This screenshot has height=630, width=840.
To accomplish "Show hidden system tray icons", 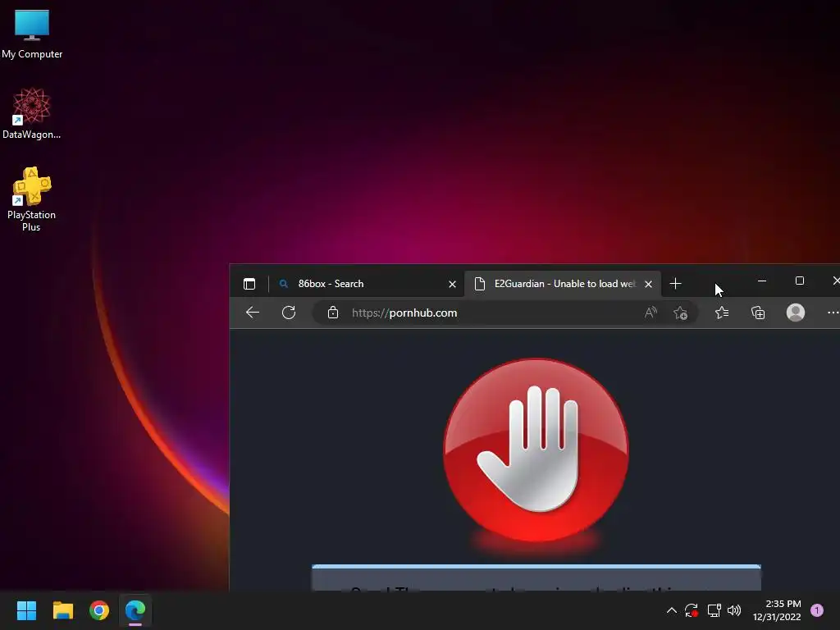I will pos(671,610).
